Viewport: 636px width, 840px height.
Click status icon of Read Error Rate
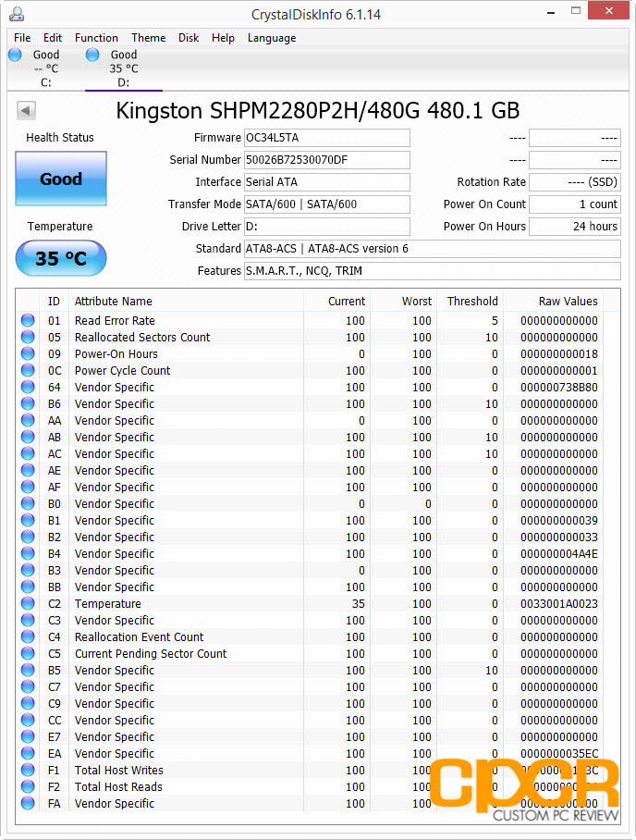click(28, 320)
